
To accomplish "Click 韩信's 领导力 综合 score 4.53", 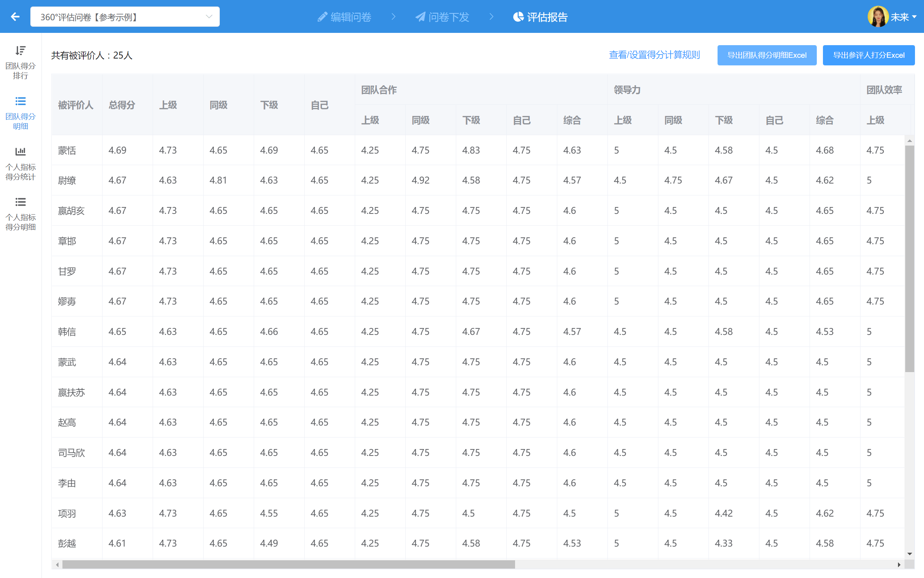I will tap(824, 331).
